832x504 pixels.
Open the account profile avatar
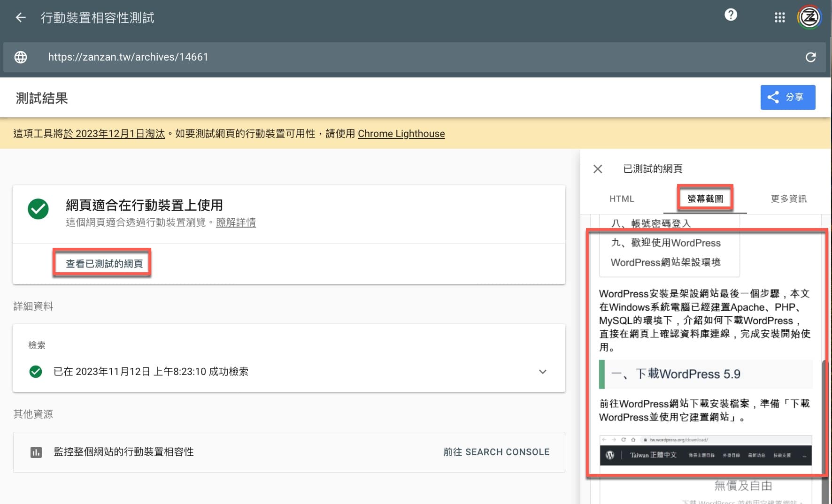tap(809, 17)
